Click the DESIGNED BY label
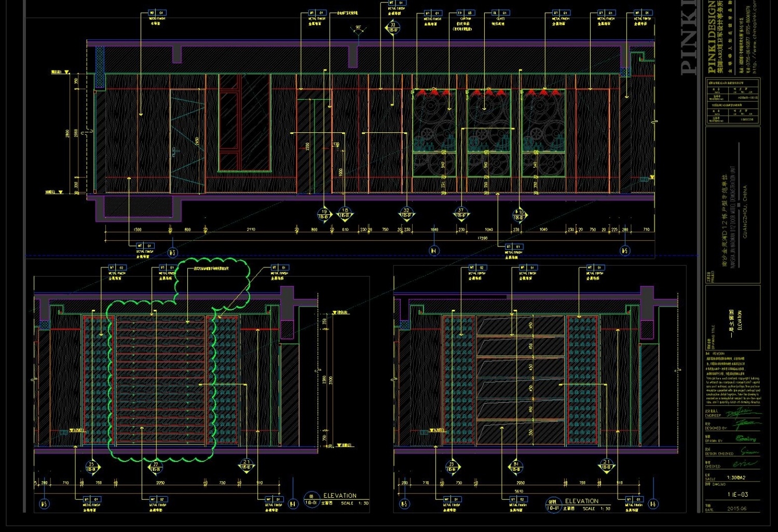The height and width of the screenshot is (532, 778). point(716,428)
